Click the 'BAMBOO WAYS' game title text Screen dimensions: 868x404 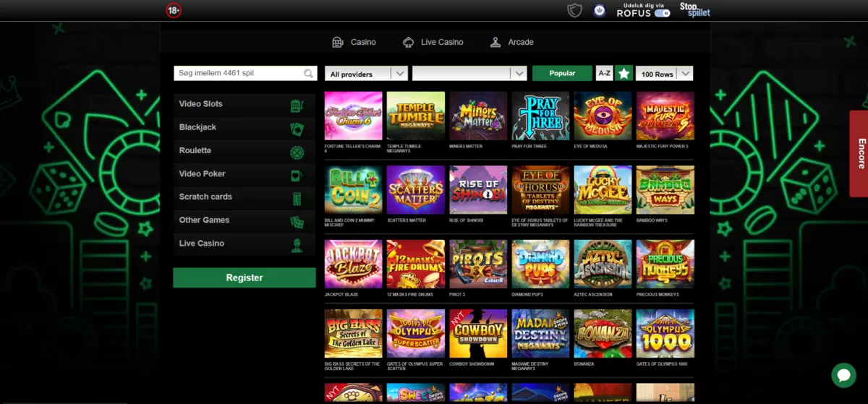[x=652, y=220]
